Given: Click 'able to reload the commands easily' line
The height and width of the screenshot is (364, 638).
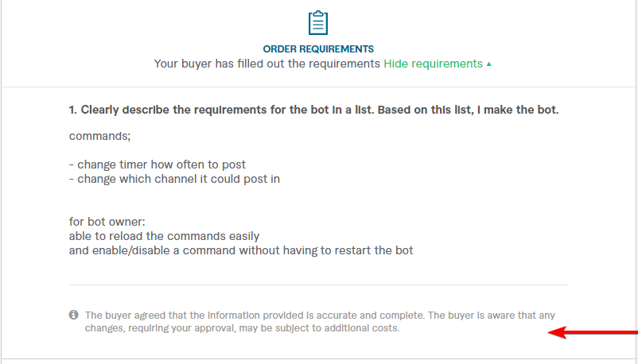Looking at the screenshot, I should pyautogui.click(x=164, y=236).
